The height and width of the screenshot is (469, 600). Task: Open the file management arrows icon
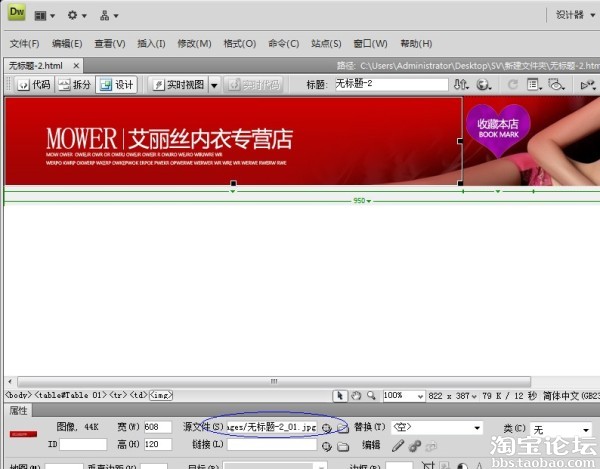[461, 84]
